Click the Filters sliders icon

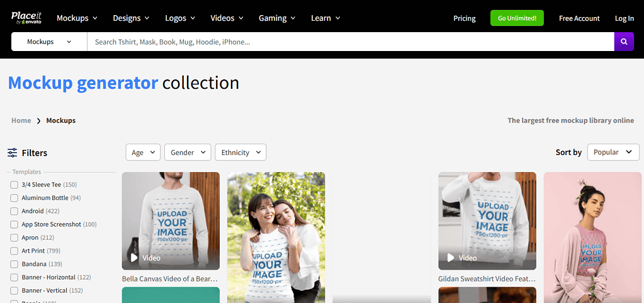point(13,152)
